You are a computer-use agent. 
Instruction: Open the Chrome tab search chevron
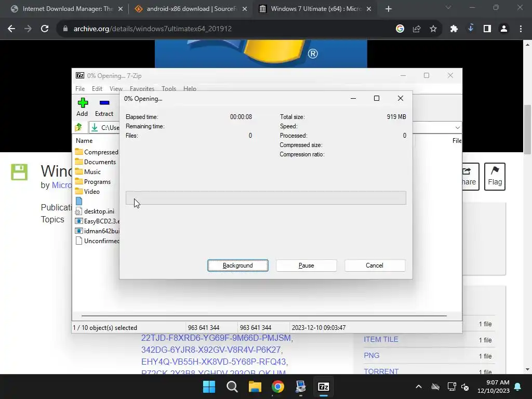tap(448, 7)
